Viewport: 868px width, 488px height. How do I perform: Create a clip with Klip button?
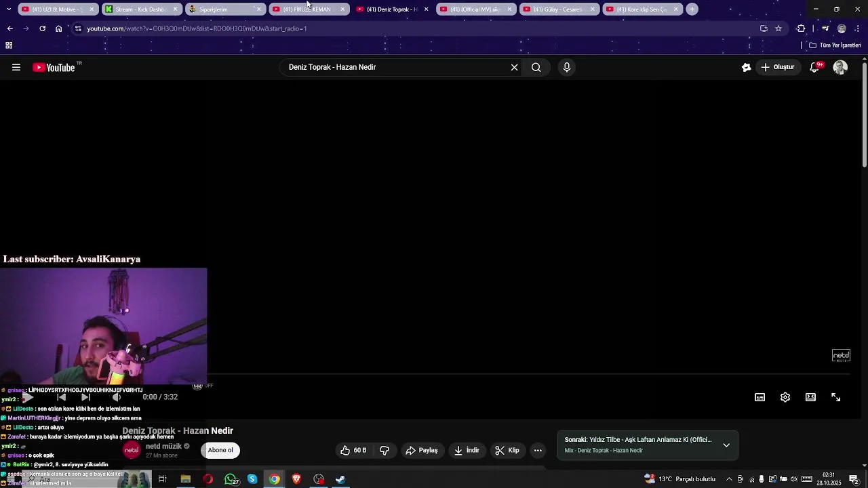point(507,450)
